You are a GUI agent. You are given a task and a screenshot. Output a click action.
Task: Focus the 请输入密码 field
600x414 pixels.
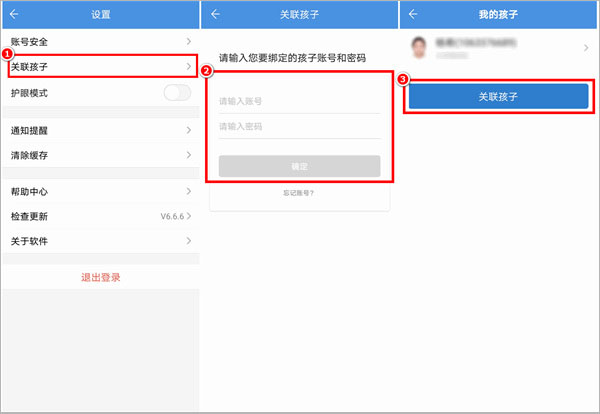click(x=299, y=127)
